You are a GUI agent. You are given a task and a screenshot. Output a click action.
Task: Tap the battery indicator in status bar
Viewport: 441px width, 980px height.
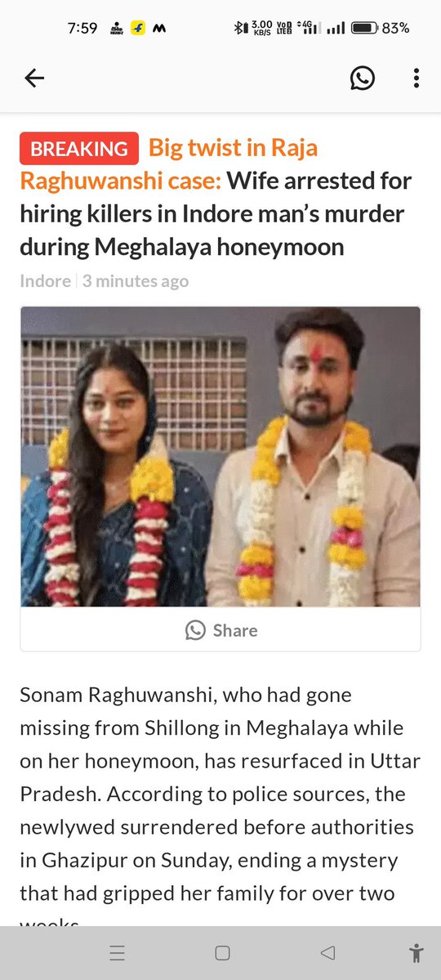pos(364,28)
